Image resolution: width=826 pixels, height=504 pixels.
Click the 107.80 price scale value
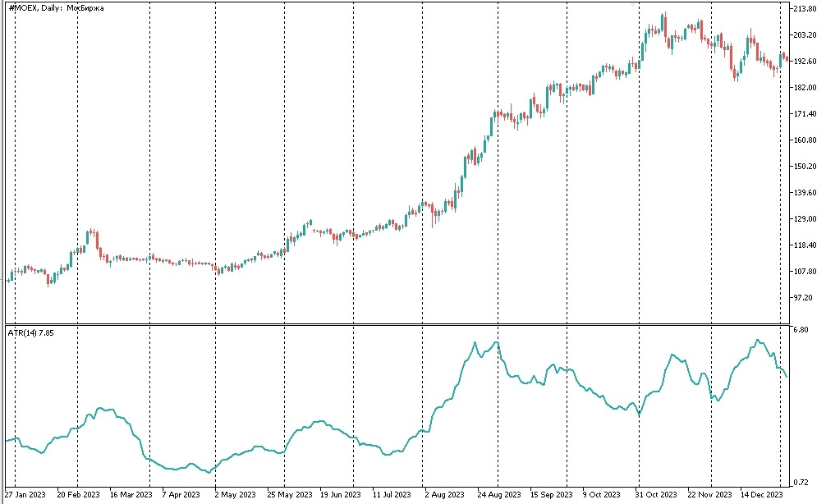[x=805, y=271]
